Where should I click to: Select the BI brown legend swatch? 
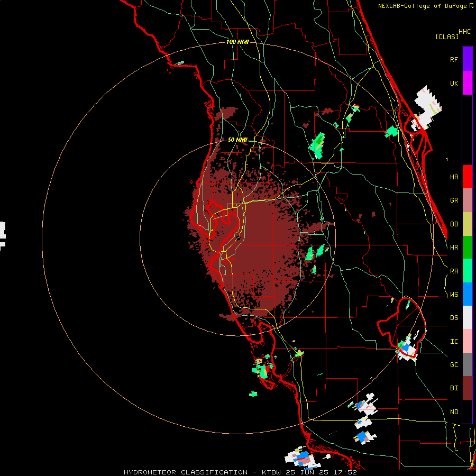coord(467,388)
